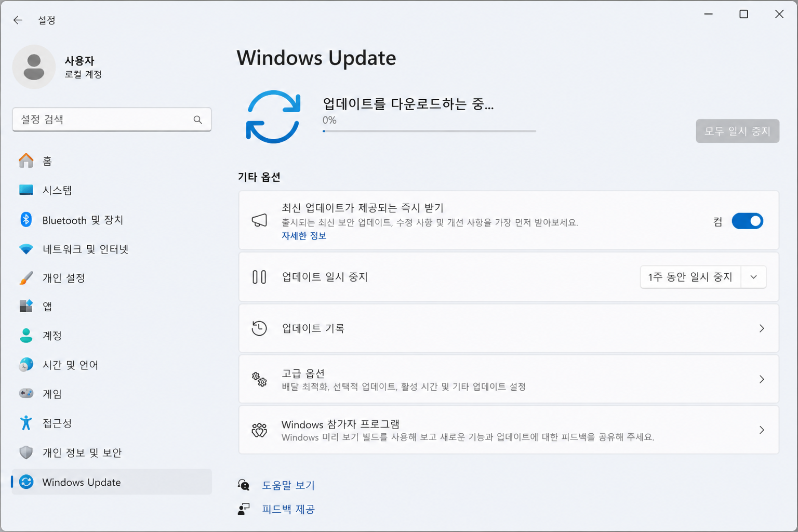Click the Windows Insider people icon
Image resolution: width=798 pixels, height=532 pixels.
[259, 430]
